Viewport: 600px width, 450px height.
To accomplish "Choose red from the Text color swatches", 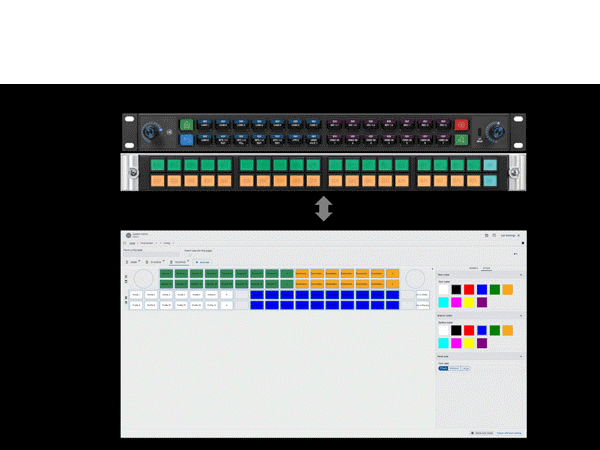I will click(x=469, y=289).
